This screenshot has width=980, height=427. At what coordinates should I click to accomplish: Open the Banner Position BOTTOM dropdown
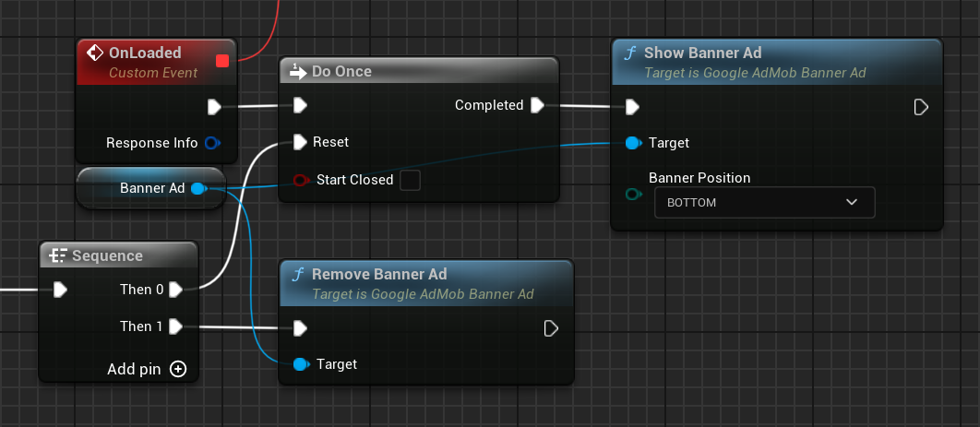[764, 202]
